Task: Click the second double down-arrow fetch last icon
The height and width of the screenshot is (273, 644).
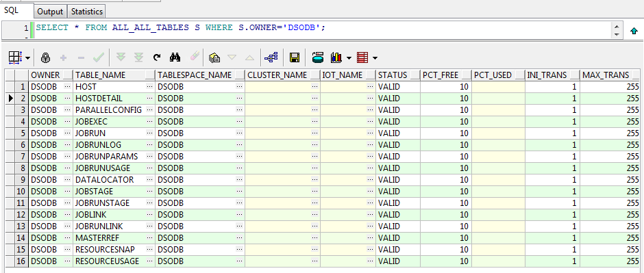Action: [139, 57]
